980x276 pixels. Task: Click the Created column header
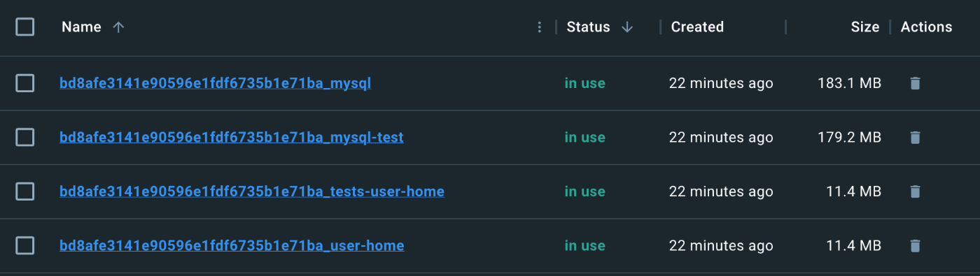697,27
